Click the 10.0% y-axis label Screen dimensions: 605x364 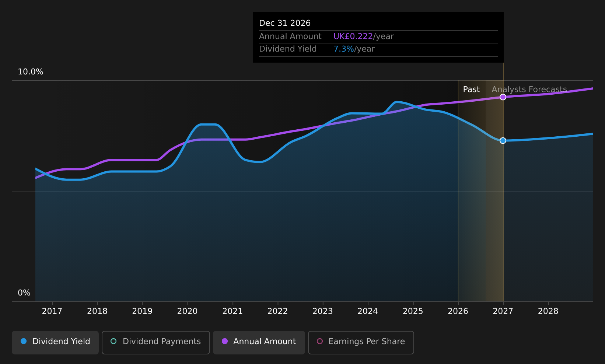pos(31,72)
